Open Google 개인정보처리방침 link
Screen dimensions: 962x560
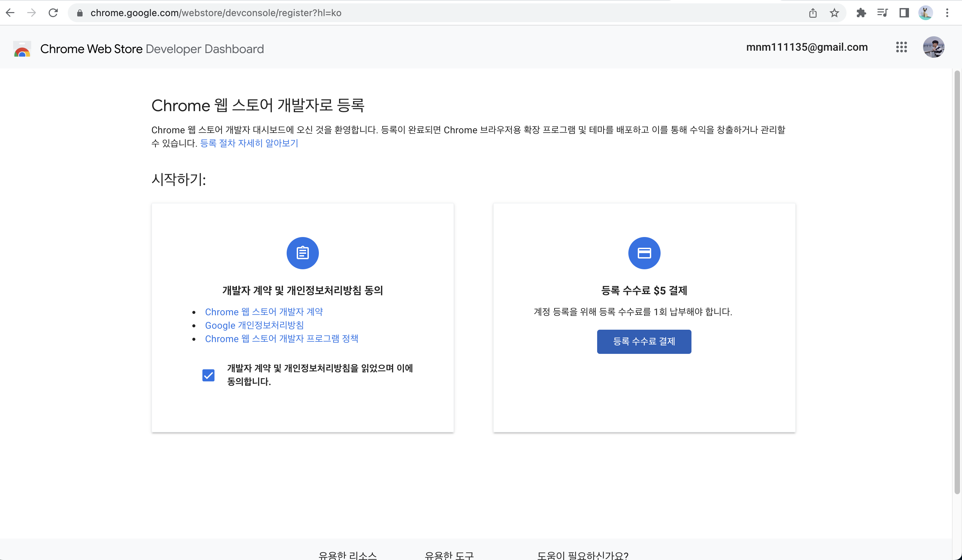[254, 325]
